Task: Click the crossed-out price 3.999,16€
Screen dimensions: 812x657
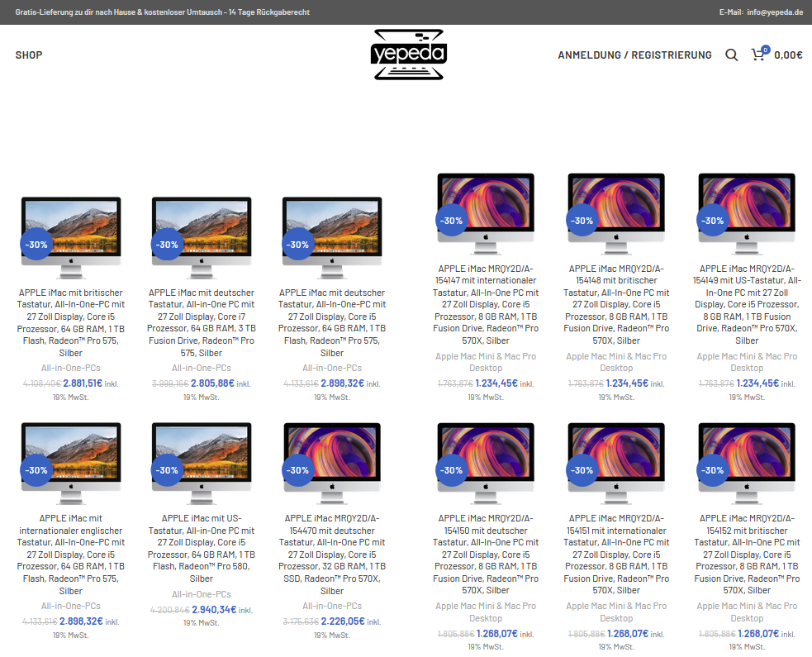Action: click(x=170, y=384)
